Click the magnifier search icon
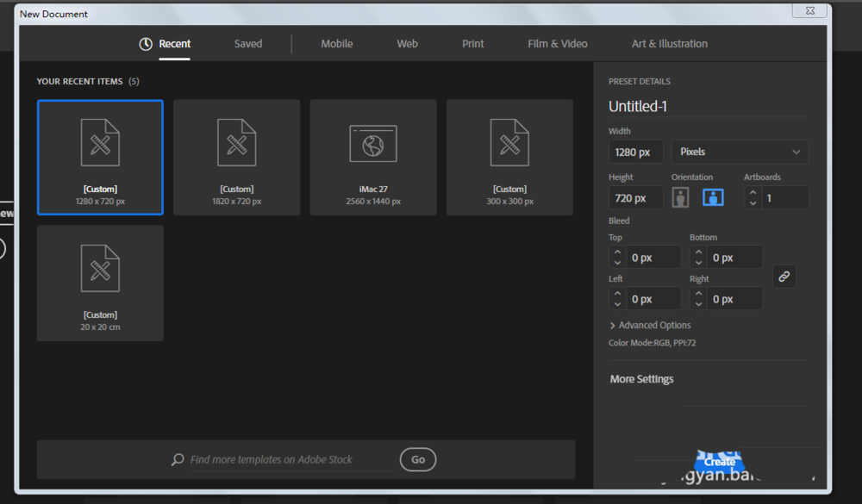The image size is (862, 504). pyautogui.click(x=178, y=459)
